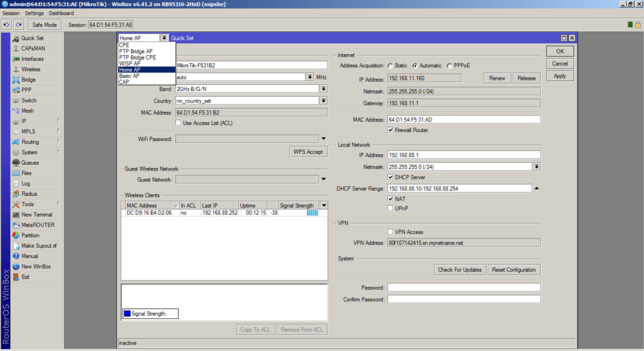Open the CAPsMAN sidebar icon
Viewport: 644px width, 351px height.
click(x=16, y=48)
